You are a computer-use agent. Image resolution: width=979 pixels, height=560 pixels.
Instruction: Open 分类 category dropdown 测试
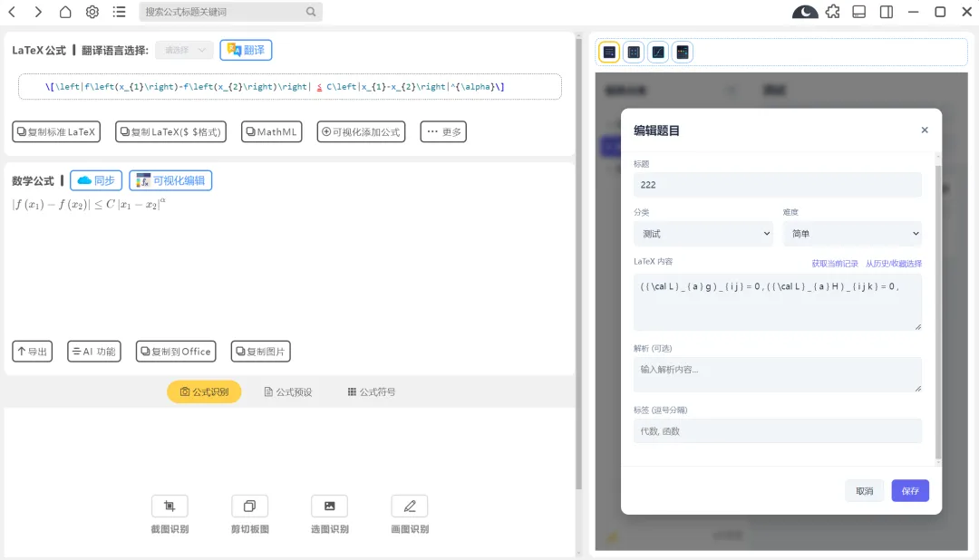[x=703, y=234]
